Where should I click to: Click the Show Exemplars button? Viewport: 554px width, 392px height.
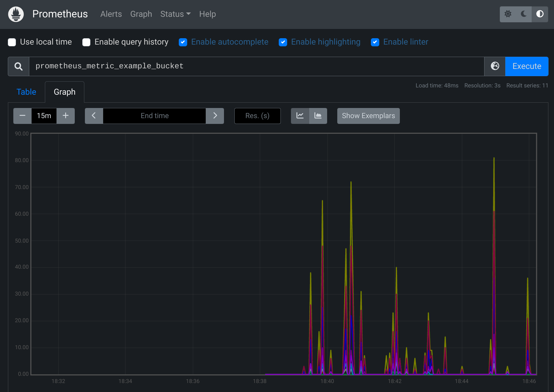368,116
